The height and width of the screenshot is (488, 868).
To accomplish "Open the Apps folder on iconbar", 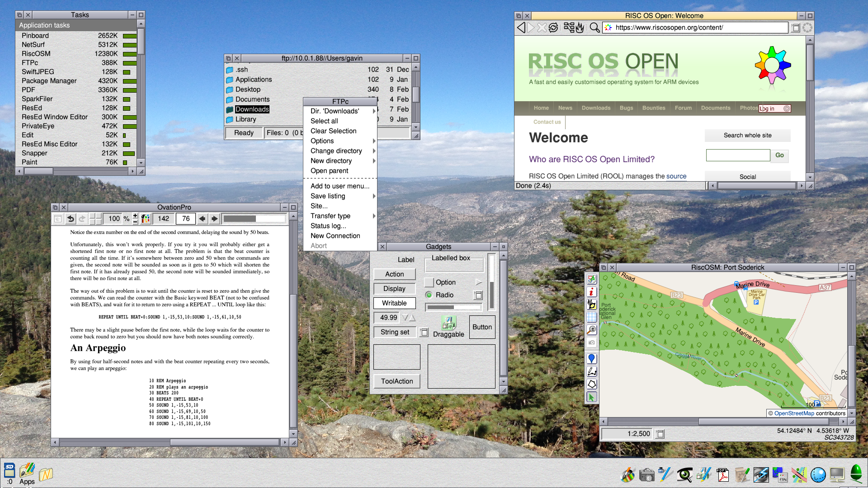I will click(x=27, y=474).
